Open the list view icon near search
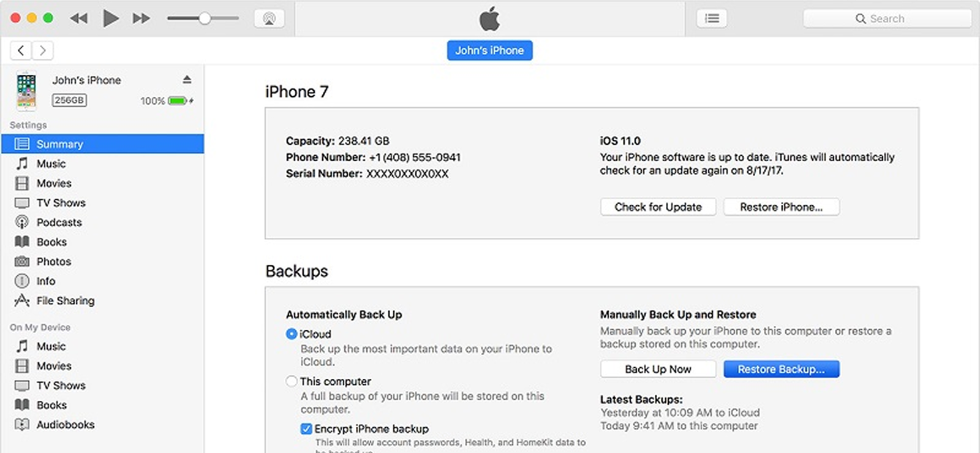Viewport: 980px width, 453px height. [x=712, y=18]
